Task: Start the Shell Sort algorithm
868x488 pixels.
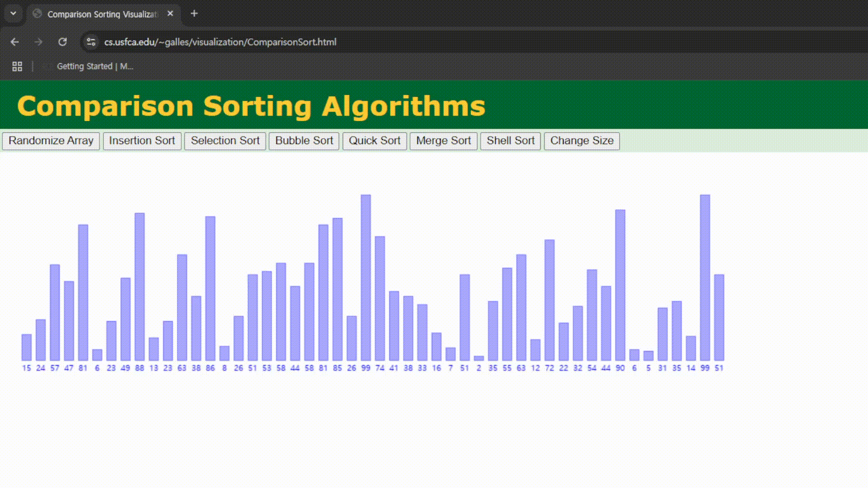Action: [x=510, y=141]
